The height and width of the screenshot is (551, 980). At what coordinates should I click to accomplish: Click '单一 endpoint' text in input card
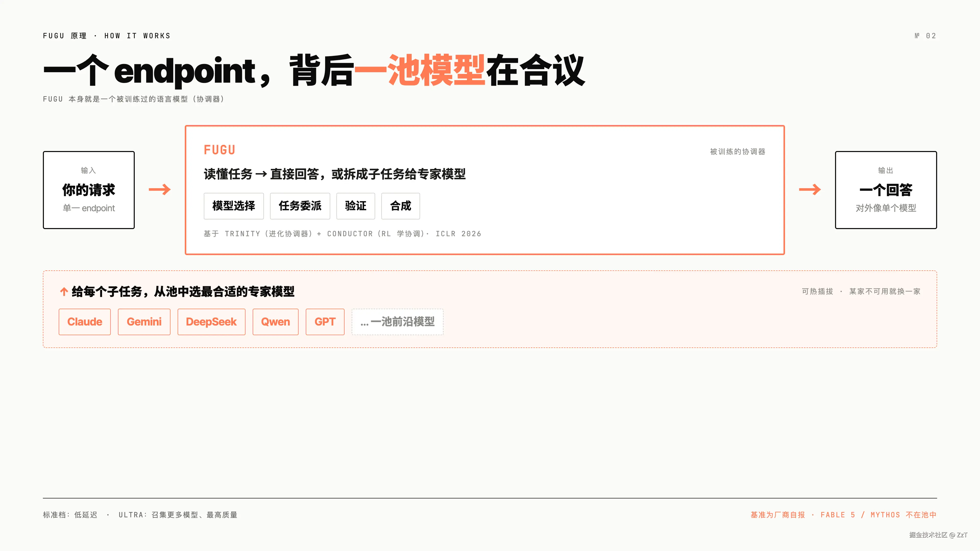point(89,208)
